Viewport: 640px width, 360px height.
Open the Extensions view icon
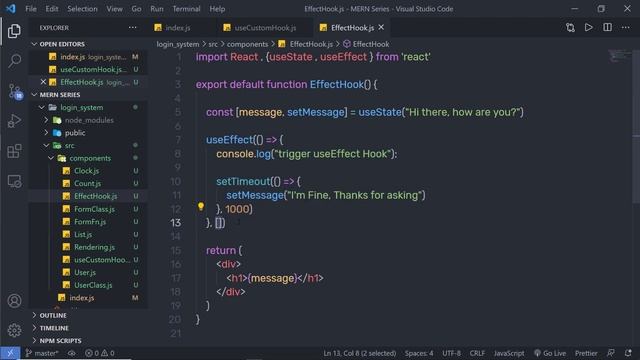(14, 151)
